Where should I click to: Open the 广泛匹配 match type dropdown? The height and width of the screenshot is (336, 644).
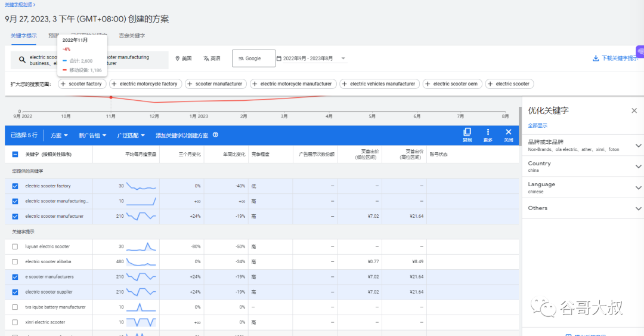(131, 135)
